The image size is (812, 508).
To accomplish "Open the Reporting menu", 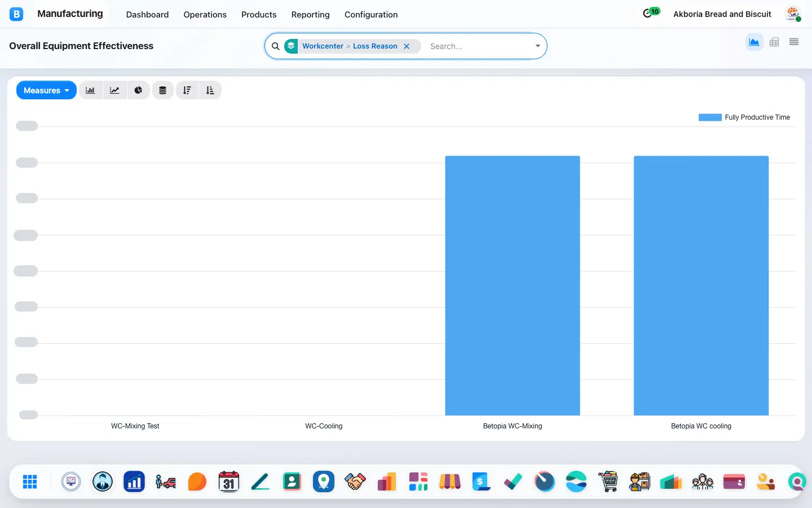I will [x=310, y=15].
